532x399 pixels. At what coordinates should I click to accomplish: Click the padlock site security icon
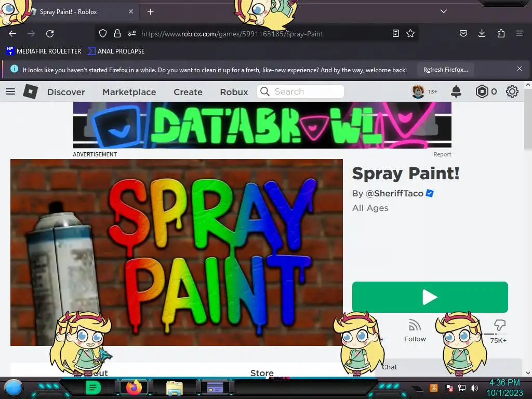[117, 33]
